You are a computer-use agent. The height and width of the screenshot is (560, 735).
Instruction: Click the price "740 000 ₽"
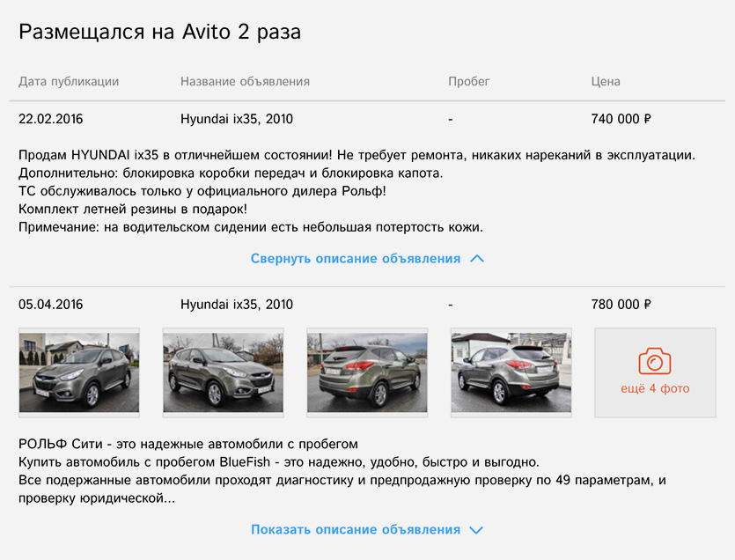coord(621,119)
